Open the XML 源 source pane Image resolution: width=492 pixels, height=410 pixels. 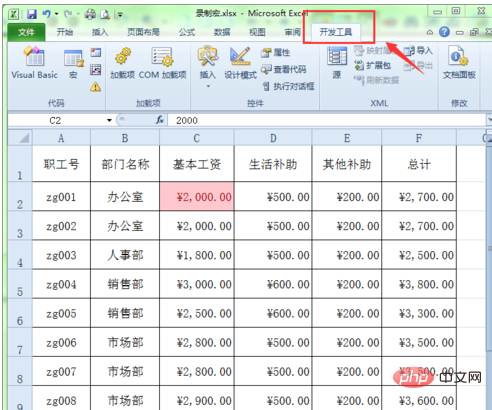coord(337,63)
